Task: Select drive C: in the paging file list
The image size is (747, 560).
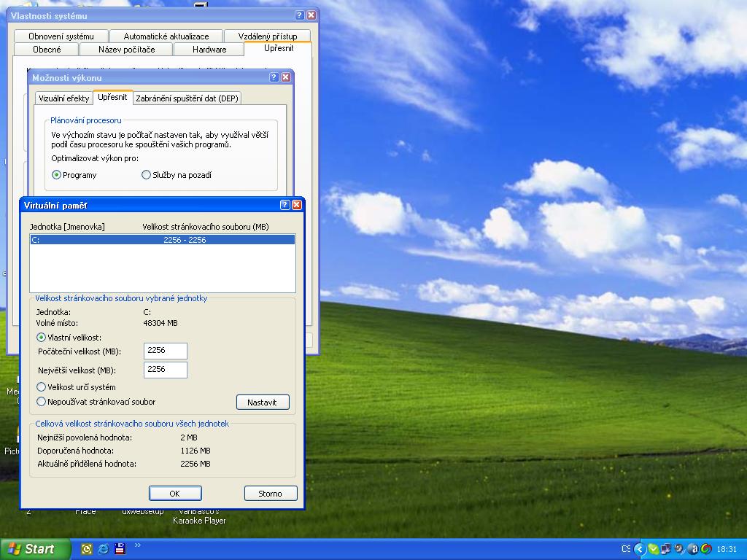Action: pos(162,240)
